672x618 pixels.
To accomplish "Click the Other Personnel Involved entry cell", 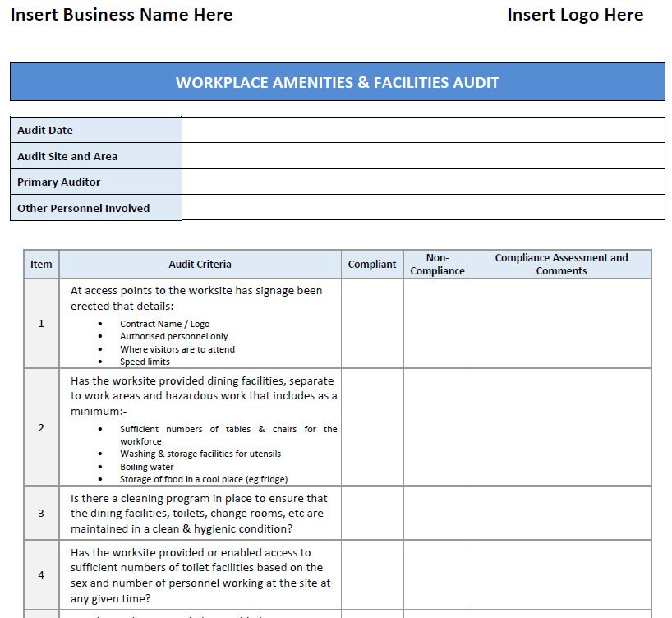I will (x=423, y=208).
